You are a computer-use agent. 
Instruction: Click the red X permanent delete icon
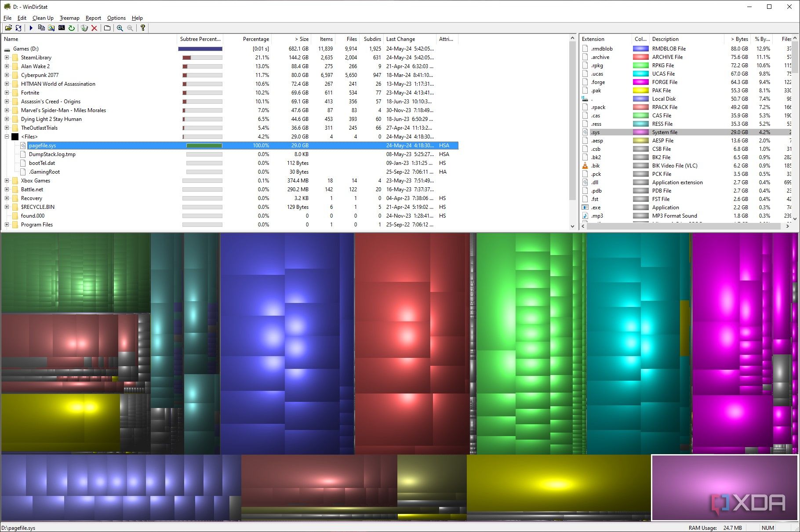tap(94, 28)
